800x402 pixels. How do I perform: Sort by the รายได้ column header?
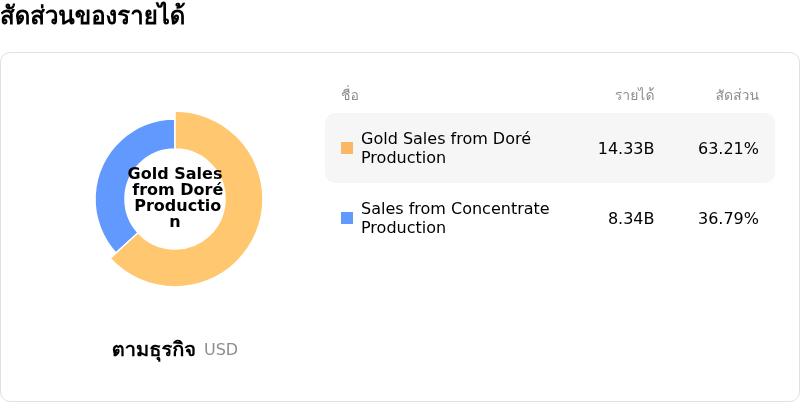click(x=635, y=95)
